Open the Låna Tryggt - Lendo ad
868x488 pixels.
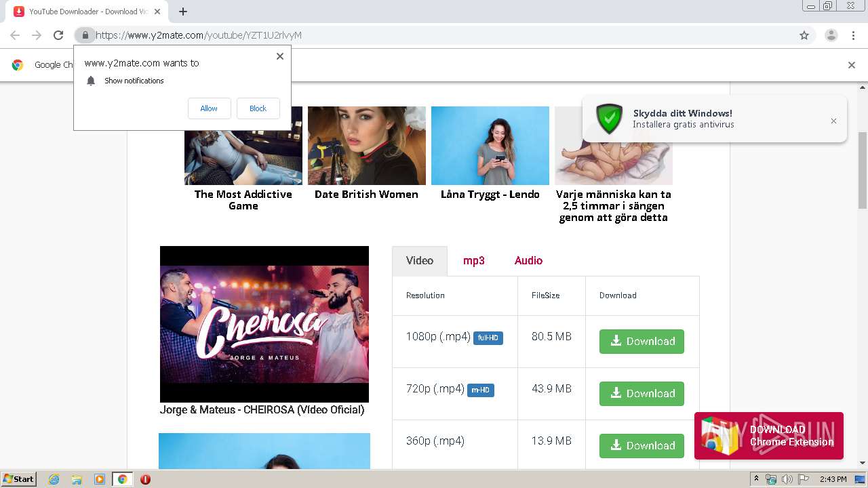click(490, 195)
